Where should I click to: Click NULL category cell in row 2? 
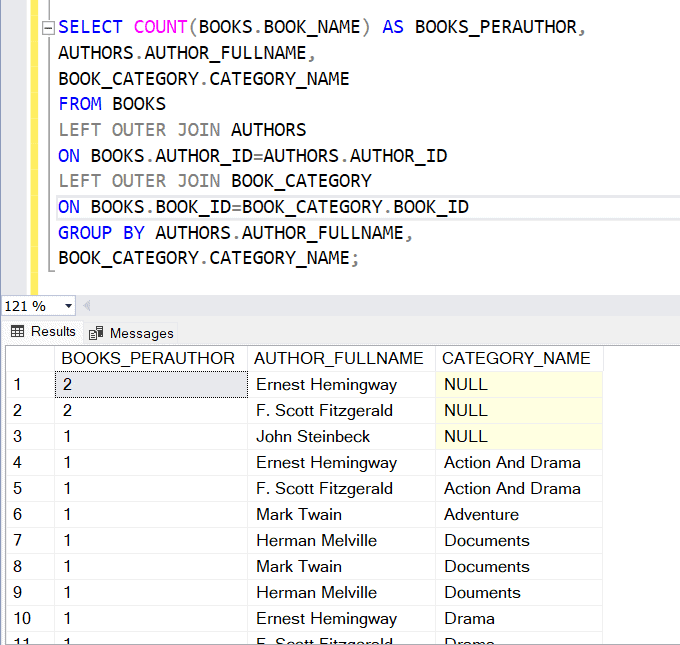click(x=519, y=410)
